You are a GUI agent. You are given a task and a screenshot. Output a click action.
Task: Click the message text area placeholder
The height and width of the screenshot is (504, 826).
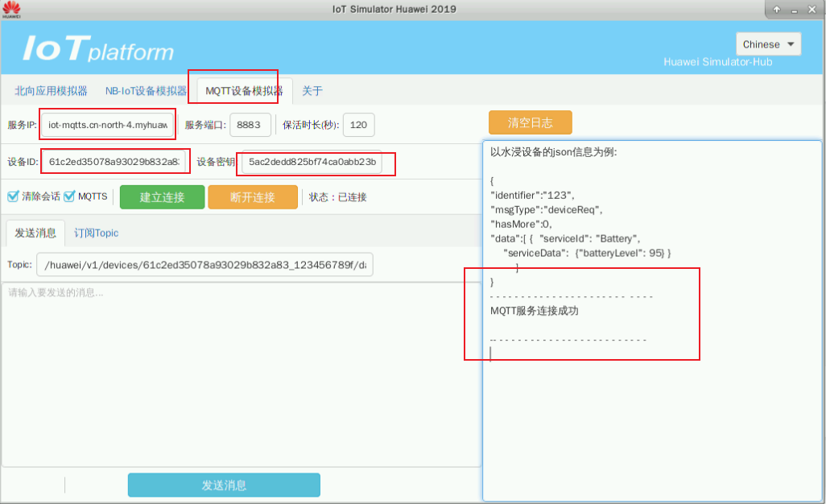(x=56, y=293)
